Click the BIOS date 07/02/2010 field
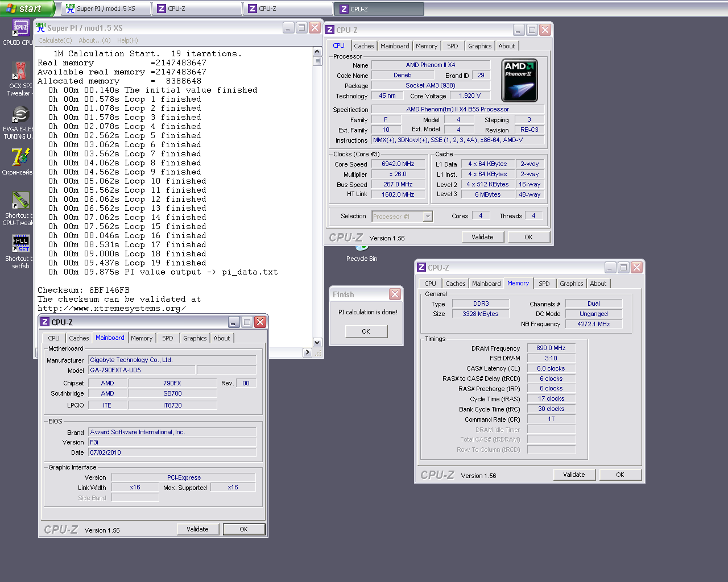Screen dimensions: 728x582 click(x=172, y=452)
